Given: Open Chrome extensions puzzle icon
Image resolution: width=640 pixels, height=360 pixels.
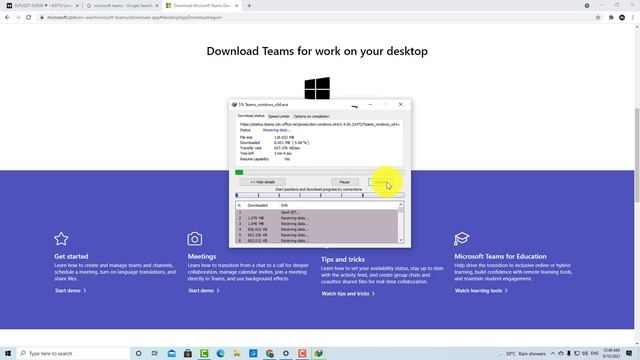Looking at the screenshot, I should [x=611, y=18].
